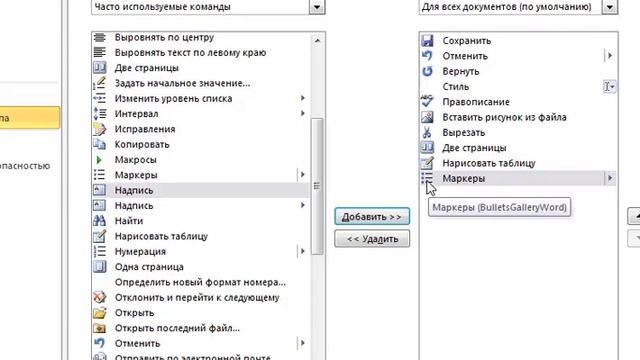Click the binoculars icon next to Найти

99,221
